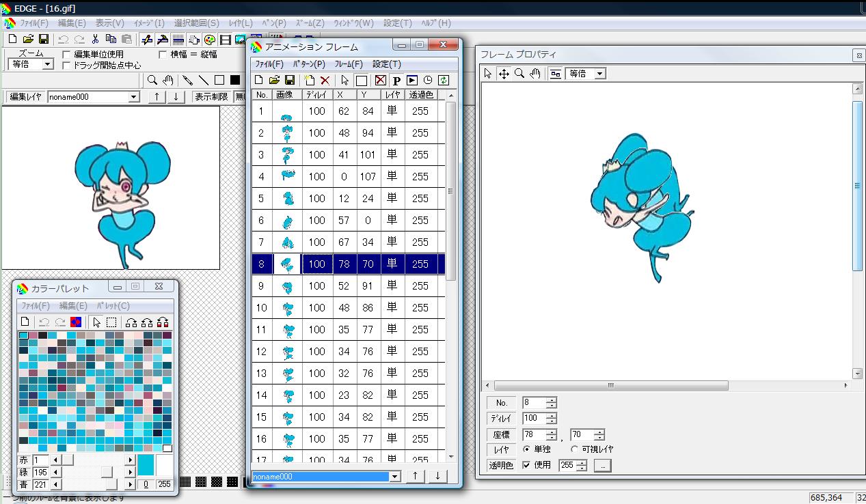Click Animation Frame list vertical scrollbar

point(450,277)
